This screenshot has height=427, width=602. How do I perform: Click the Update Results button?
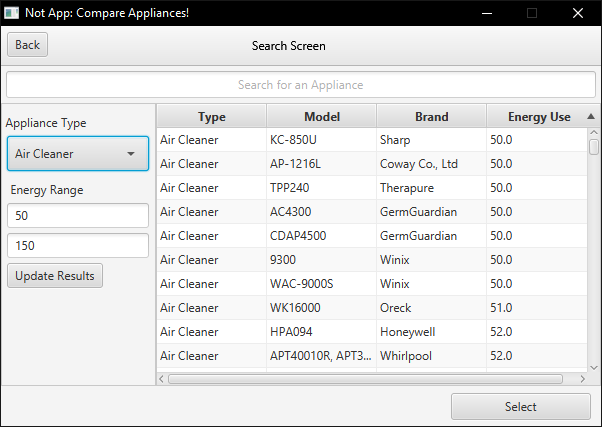[55, 276]
